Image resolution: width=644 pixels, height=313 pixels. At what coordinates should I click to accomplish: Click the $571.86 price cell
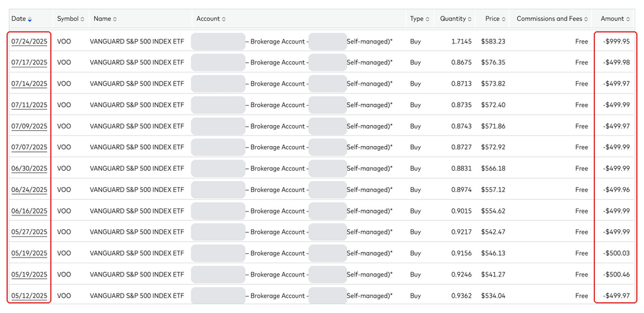coord(493,126)
